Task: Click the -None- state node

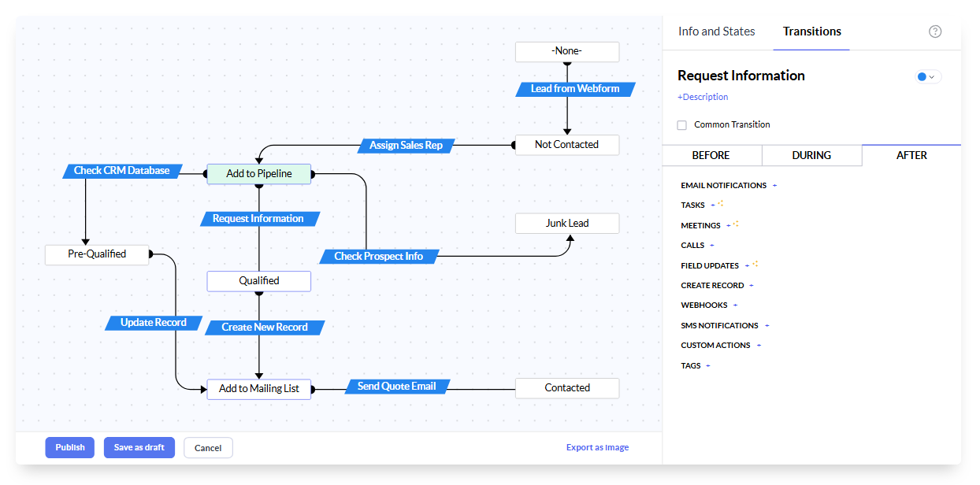Action: point(567,52)
